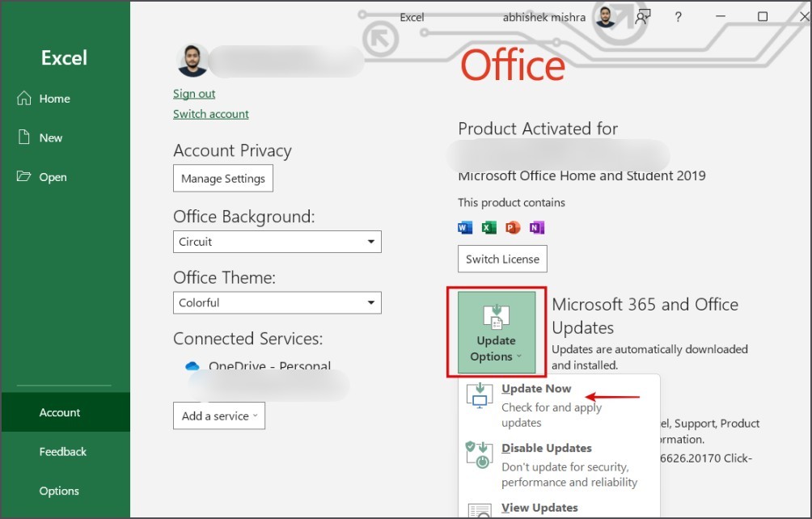Open the Home page in sidebar
Viewport: 812px width, 519px height.
(66, 99)
